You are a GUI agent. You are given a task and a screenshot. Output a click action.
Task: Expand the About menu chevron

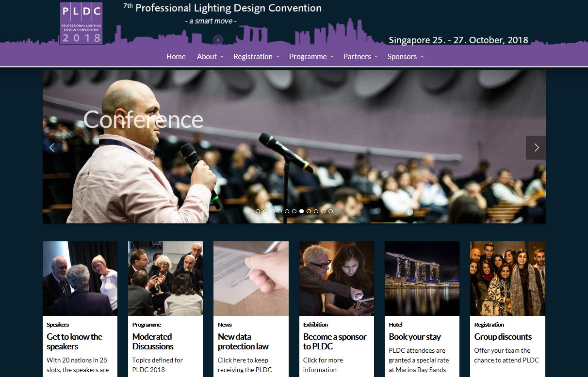222,57
